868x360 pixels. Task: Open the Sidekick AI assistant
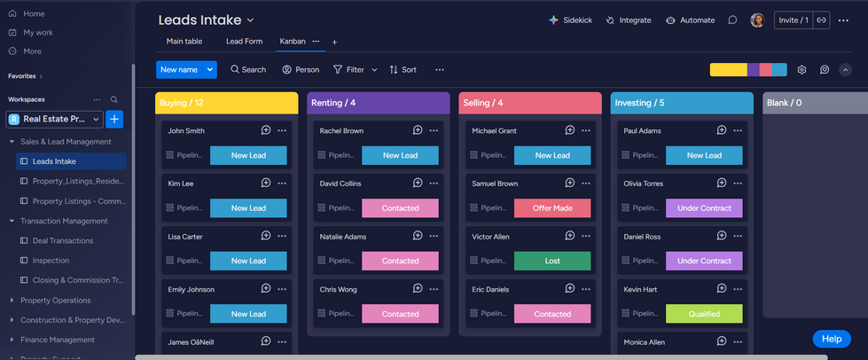[x=570, y=20]
